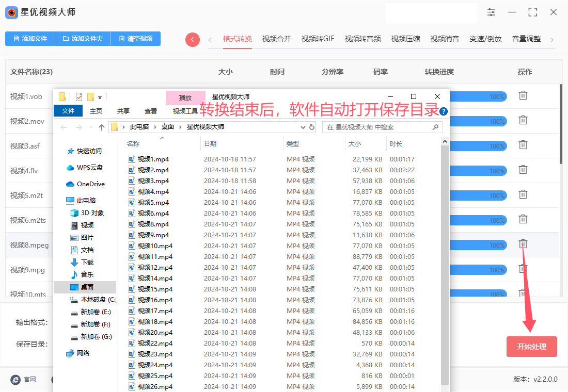Click the 清空视频 button
Viewport: 568px width, 392px height.
(135, 38)
